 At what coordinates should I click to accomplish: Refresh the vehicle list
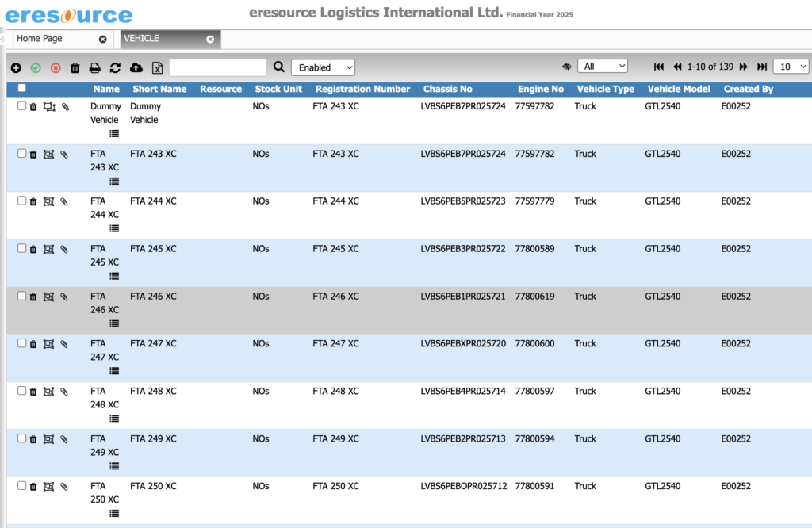tap(113, 67)
